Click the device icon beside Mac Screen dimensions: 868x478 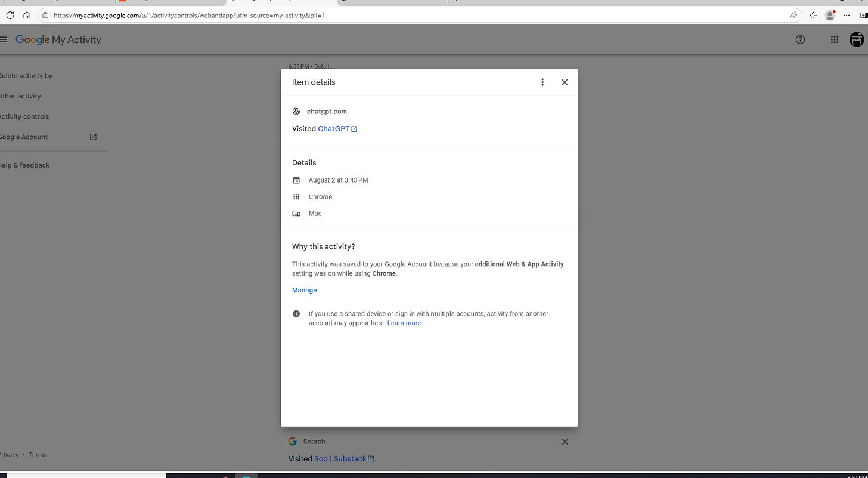pyautogui.click(x=296, y=214)
